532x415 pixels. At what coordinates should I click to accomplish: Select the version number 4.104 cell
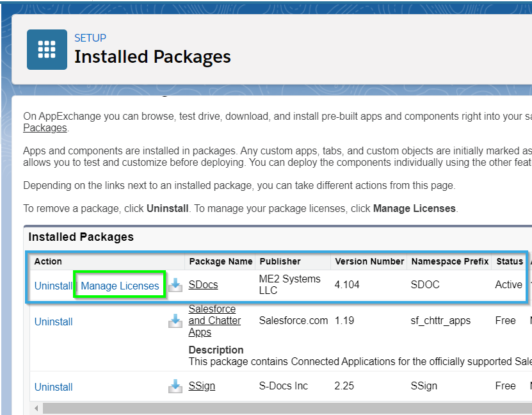347,284
